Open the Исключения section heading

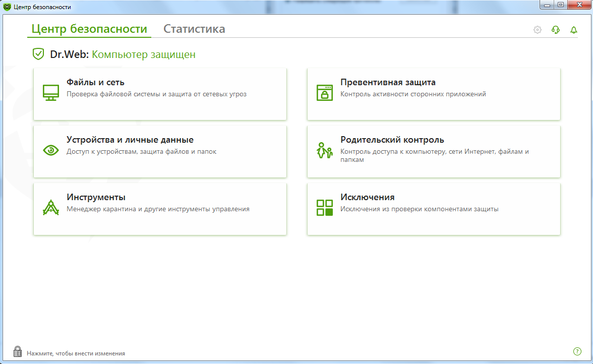point(367,197)
